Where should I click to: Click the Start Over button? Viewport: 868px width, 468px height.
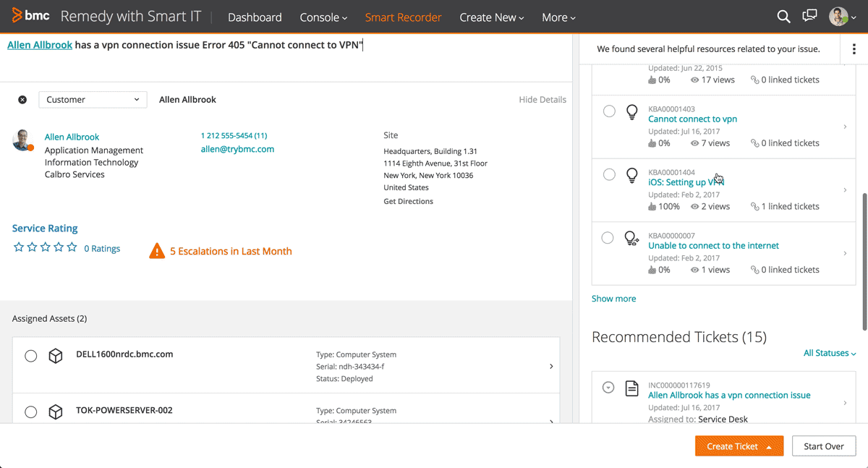click(824, 446)
